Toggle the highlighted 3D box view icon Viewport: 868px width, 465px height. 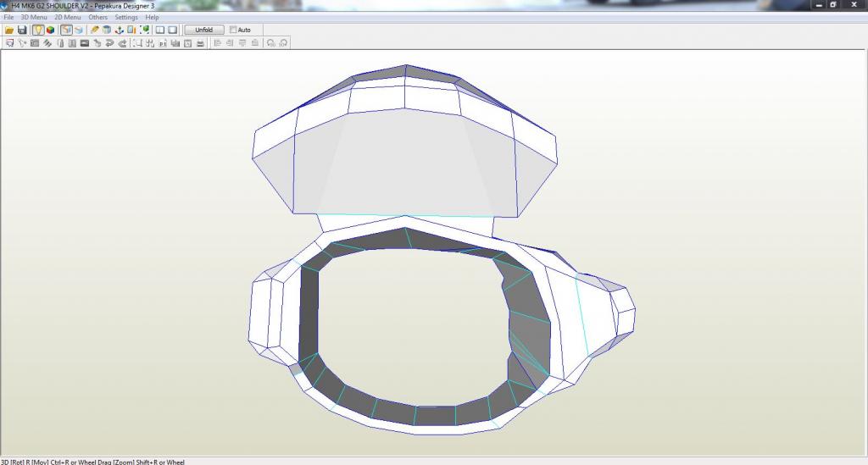[66, 30]
